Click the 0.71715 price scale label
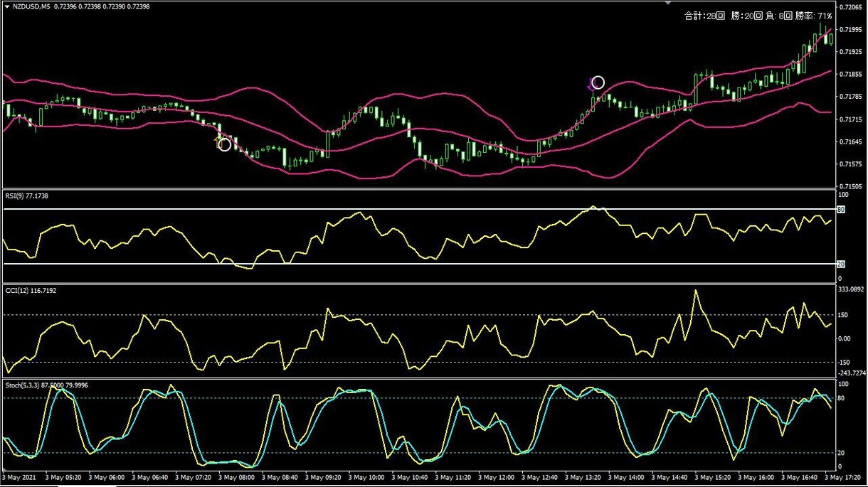Viewport: 868px width, 487px height. point(851,119)
